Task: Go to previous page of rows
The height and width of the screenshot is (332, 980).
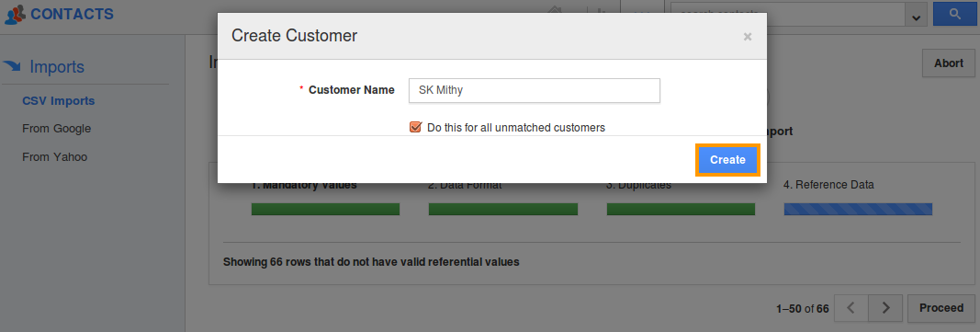Action: click(850, 307)
